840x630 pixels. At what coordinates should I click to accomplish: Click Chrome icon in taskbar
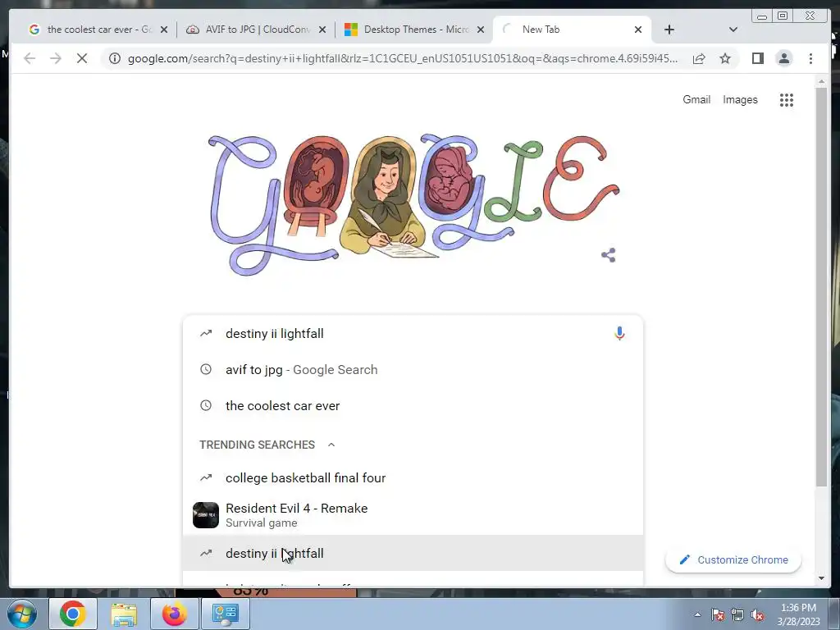[x=73, y=614]
